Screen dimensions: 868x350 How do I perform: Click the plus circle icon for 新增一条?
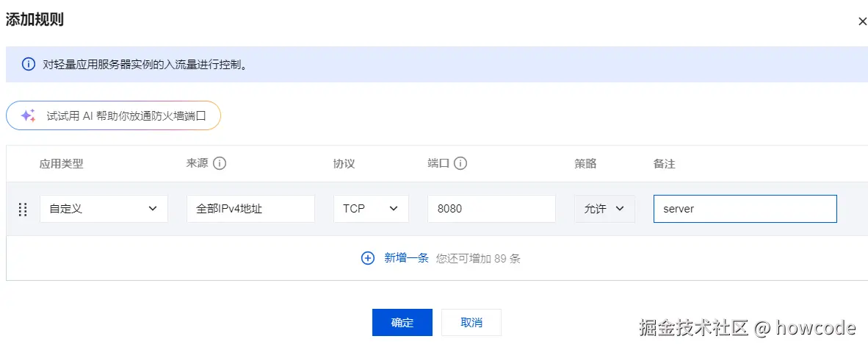(x=368, y=258)
